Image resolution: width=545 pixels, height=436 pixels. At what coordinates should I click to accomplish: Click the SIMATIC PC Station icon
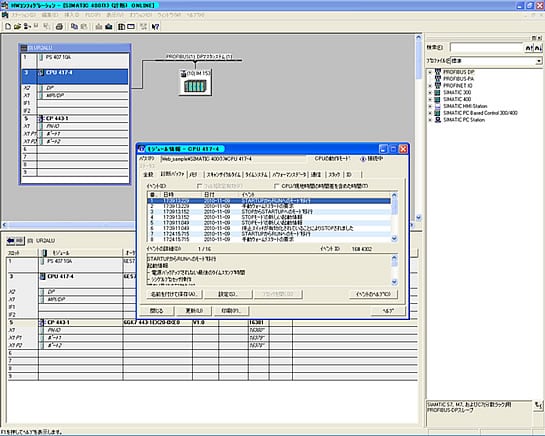click(438, 120)
